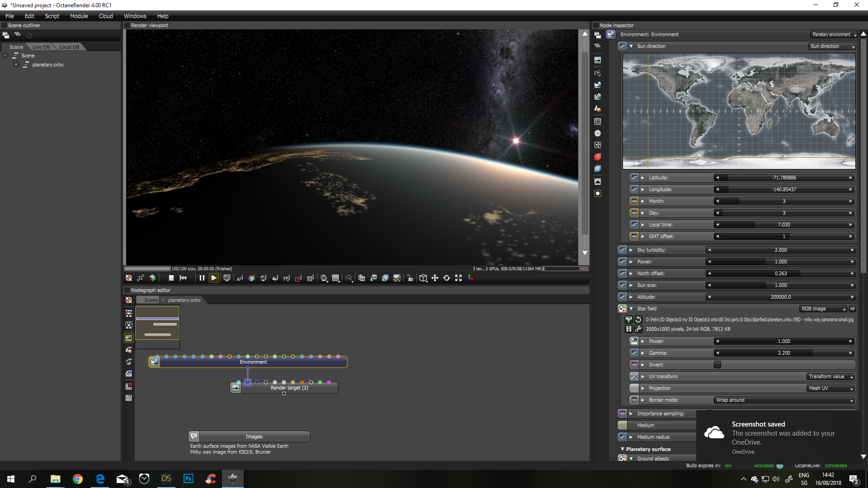This screenshot has width=868, height=488.
Task: Click the white balance picker icon
Action: point(251,278)
